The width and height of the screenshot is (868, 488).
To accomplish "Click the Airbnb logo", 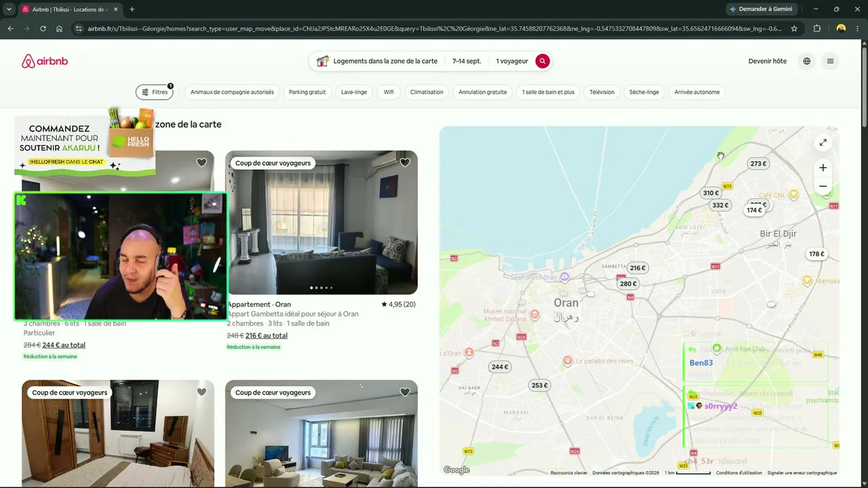I will click(45, 61).
